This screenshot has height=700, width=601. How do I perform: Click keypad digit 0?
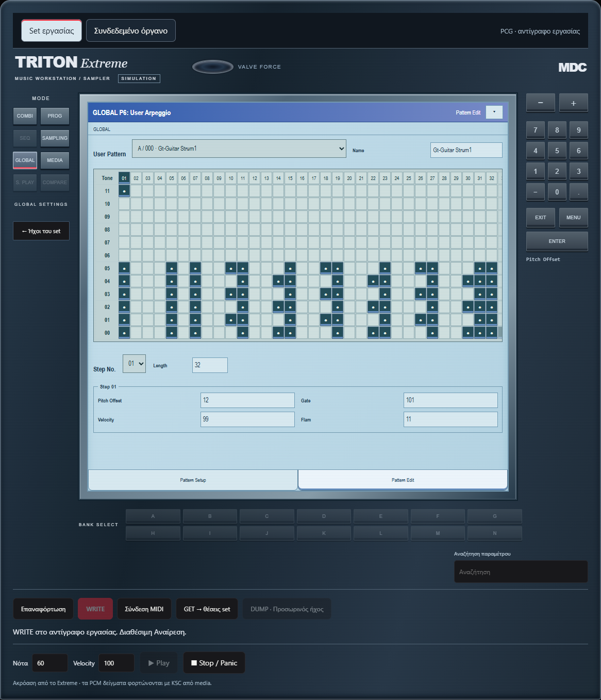pos(557,192)
